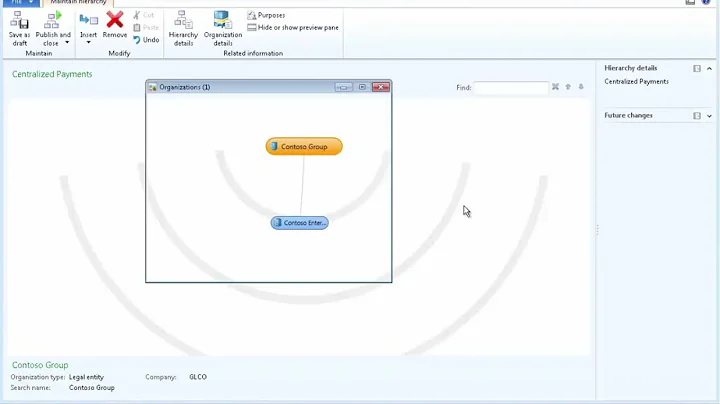
Task: Open Publish and close dropdown arrow
Action: [67, 43]
